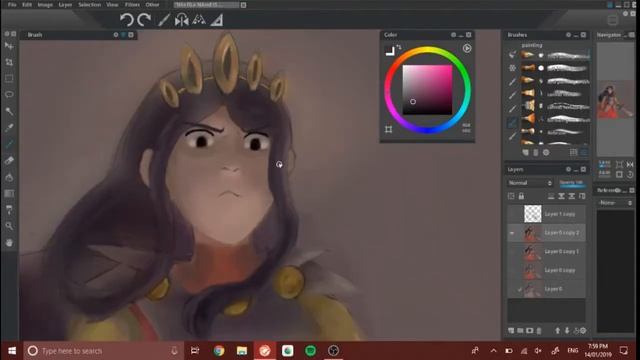The image size is (640, 360).
Task: Open the Edit menu
Action: point(27,4)
